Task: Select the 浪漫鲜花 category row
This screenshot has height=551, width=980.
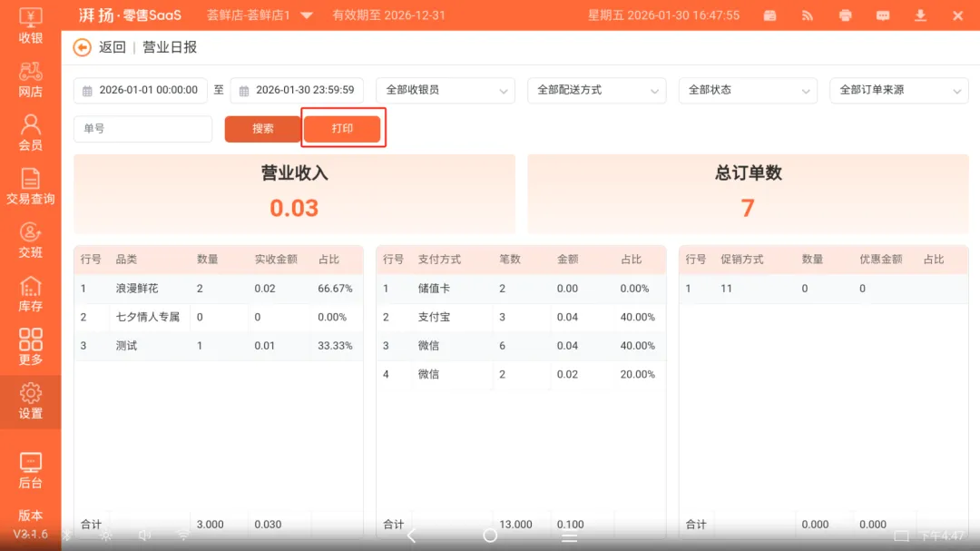Action: pos(218,289)
